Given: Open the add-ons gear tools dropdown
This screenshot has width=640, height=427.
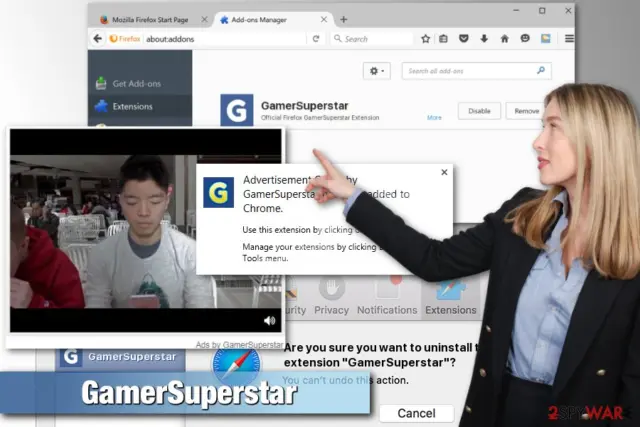Looking at the screenshot, I should 376,71.
